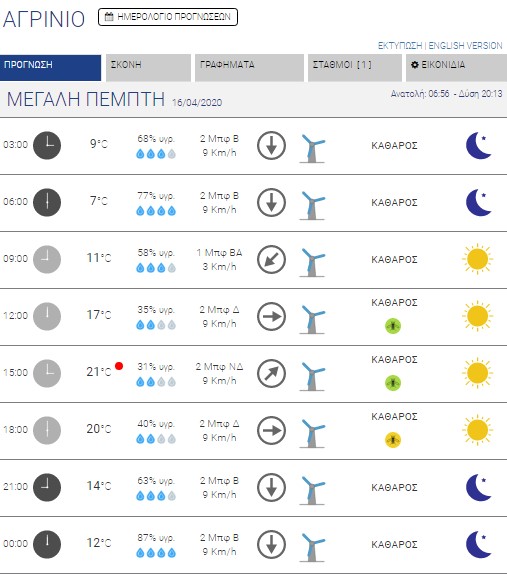The image size is (507, 574).
Task: Click the yellow pollen icon at 18:00
Action: coord(393,440)
